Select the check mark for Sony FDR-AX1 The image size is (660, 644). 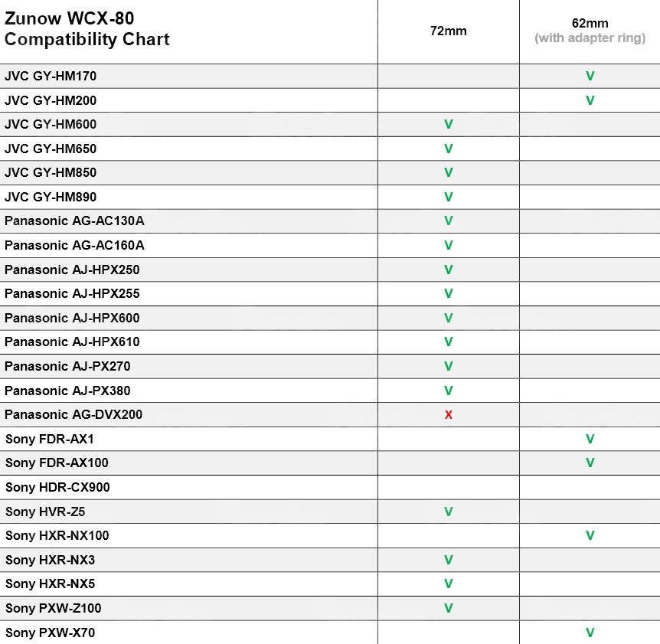click(590, 440)
